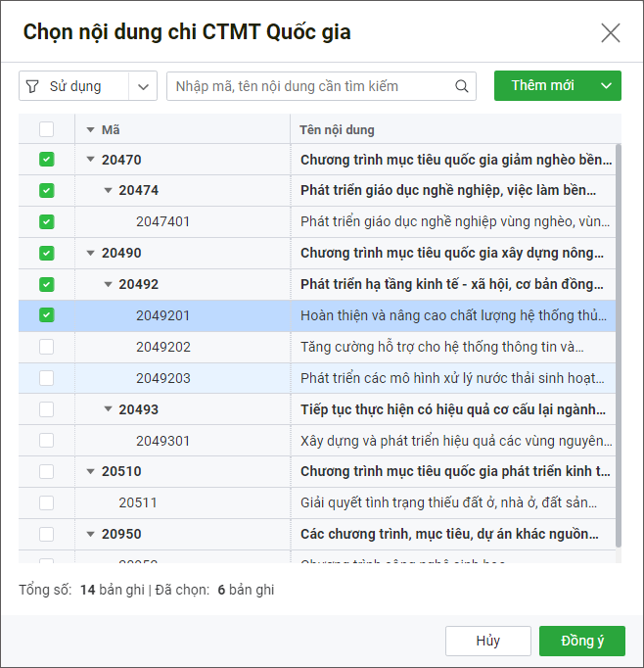The width and height of the screenshot is (644, 668).
Task: Close the dialog with X icon
Action: click(x=611, y=33)
